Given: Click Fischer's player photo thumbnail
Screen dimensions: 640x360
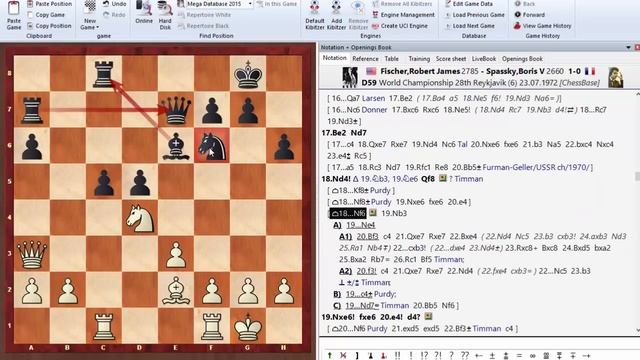Looking at the screenshot, I should click(350, 77).
